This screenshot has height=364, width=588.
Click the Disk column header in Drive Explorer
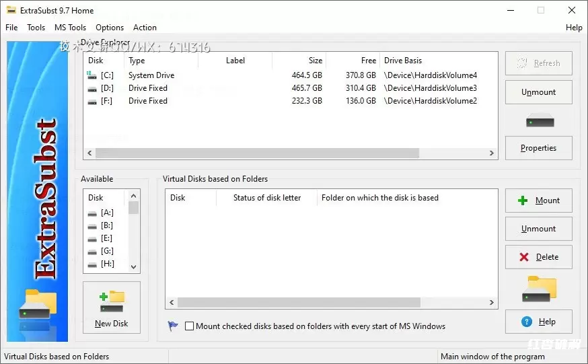(x=104, y=61)
